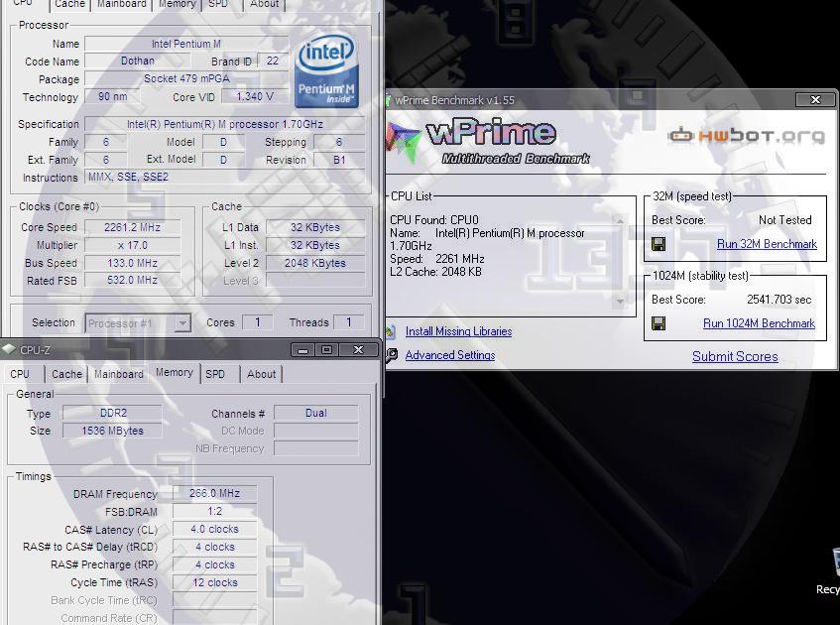The image size is (840, 625).
Task: Click Submit Scores link
Action: click(735, 356)
